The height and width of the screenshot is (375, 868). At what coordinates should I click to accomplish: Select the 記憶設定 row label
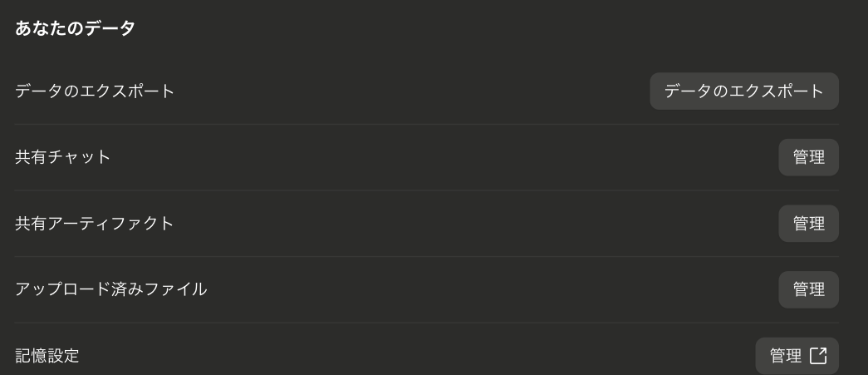point(47,356)
